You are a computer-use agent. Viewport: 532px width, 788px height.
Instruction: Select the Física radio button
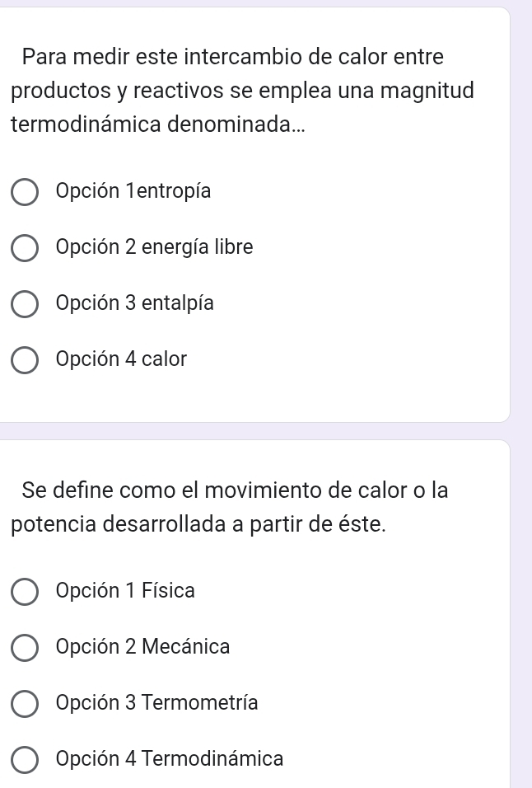pyautogui.click(x=25, y=591)
